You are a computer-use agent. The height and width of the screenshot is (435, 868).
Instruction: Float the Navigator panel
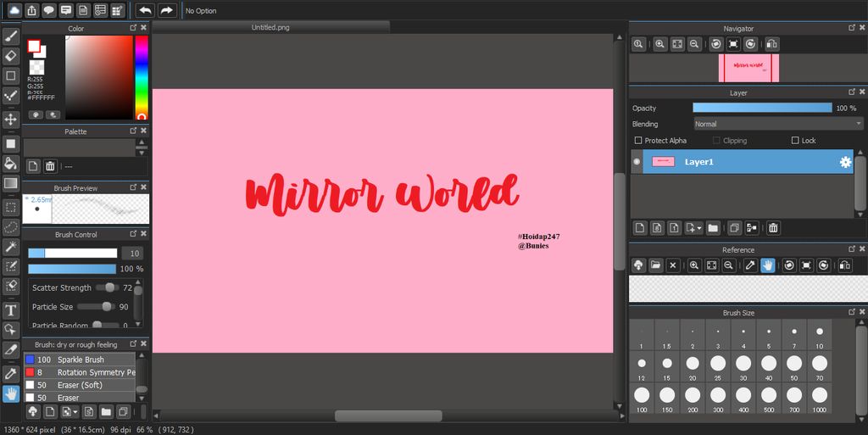point(851,27)
